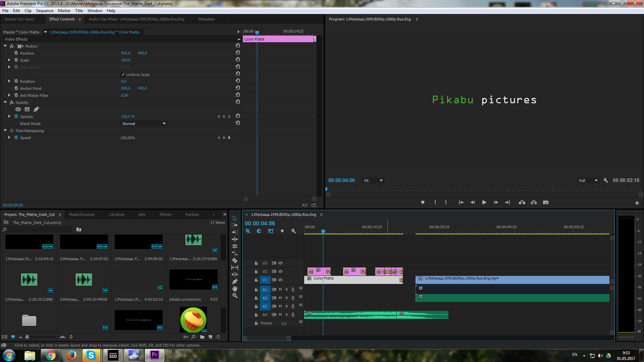
Task: Click the Export Frame camera icon
Action: pos(545,202)
